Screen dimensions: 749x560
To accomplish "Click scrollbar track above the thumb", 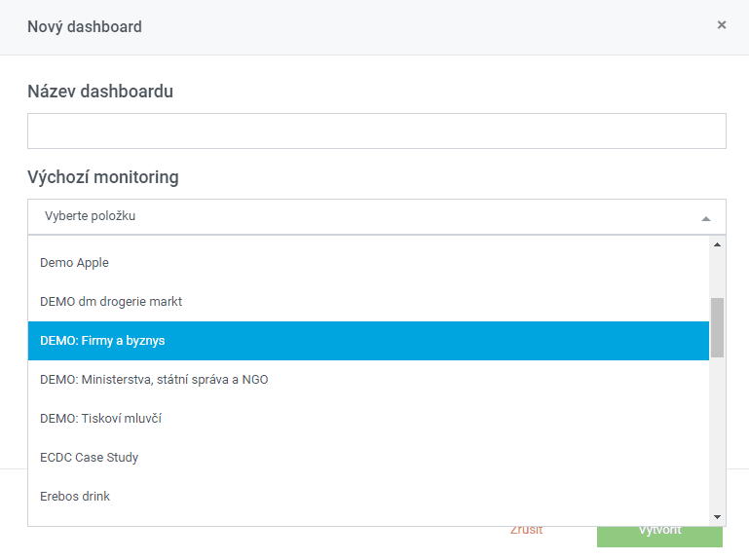I will point(717,275).
